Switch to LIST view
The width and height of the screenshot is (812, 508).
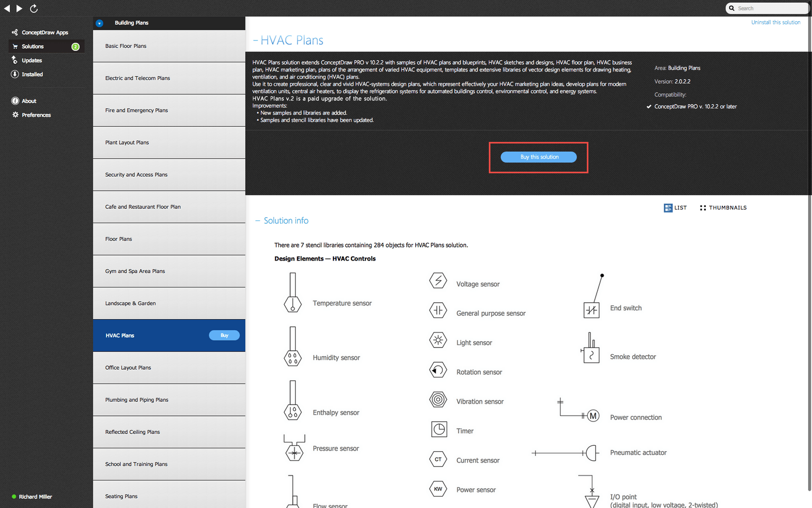click(675, 208)
